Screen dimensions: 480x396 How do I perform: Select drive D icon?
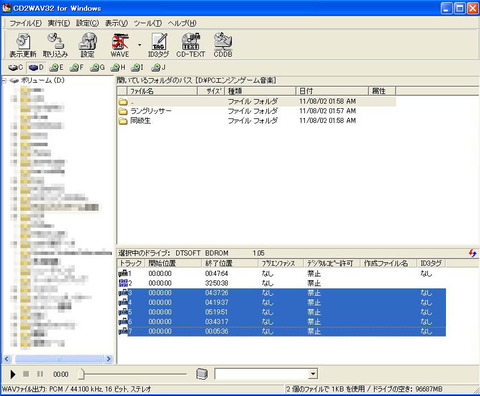point(36,68)
